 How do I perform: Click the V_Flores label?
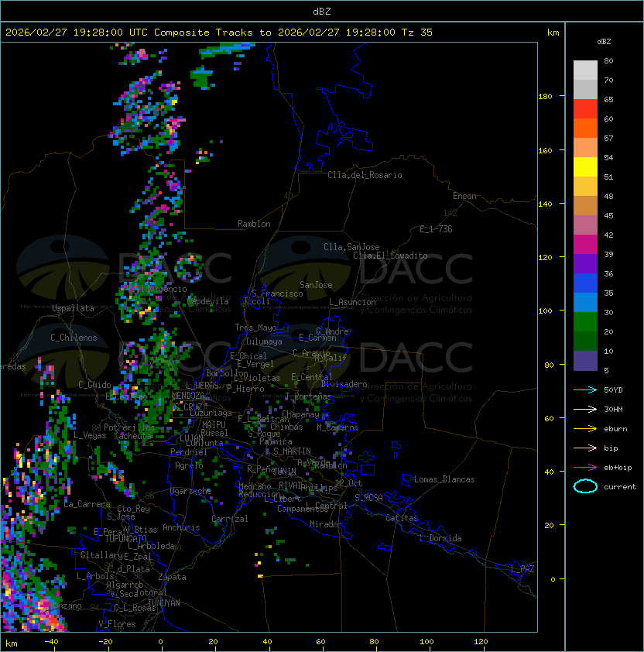pyautogui.click(x=117, y=624)
